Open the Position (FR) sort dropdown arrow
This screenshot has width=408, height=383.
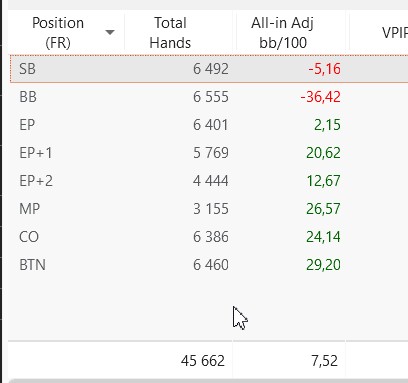[x=110, y=32]
